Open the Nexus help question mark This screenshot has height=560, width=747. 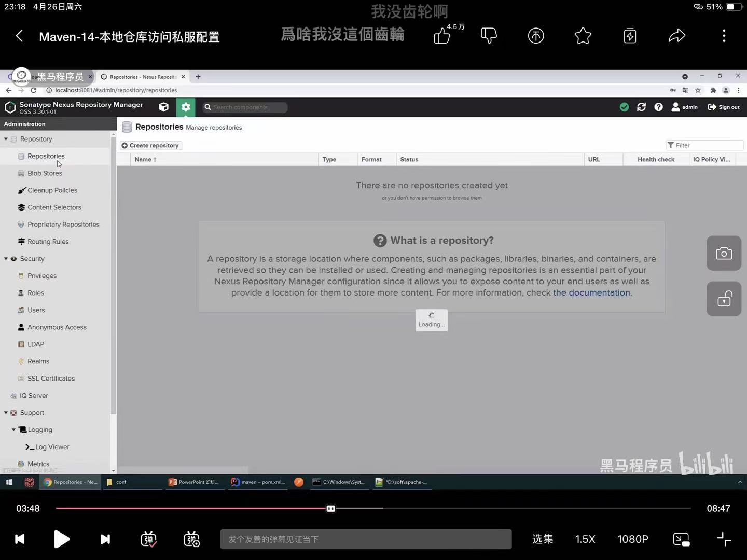point(658,107)
